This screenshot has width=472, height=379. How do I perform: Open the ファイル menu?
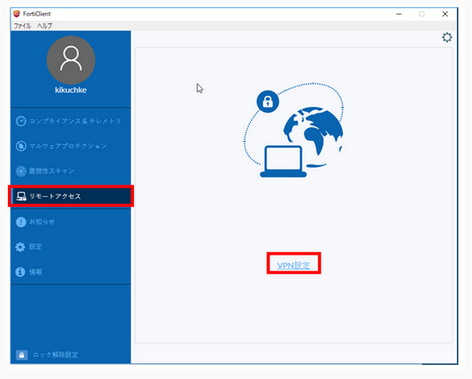click(22, 26)
